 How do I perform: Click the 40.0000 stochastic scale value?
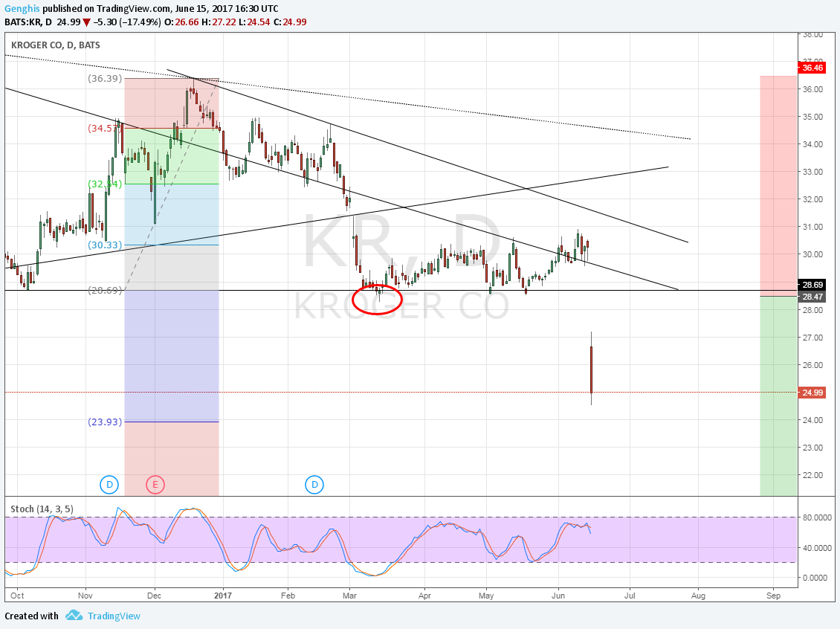(x=817, y=548)
